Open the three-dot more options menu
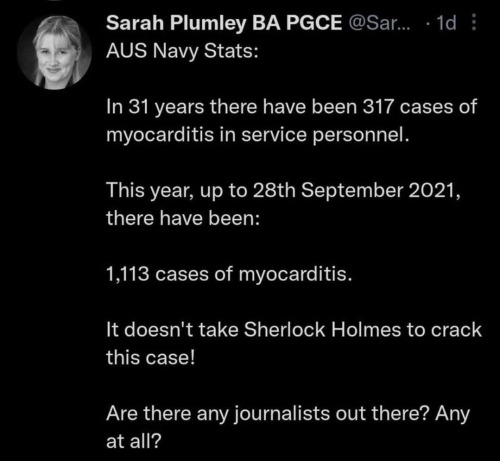 point(474,22)
